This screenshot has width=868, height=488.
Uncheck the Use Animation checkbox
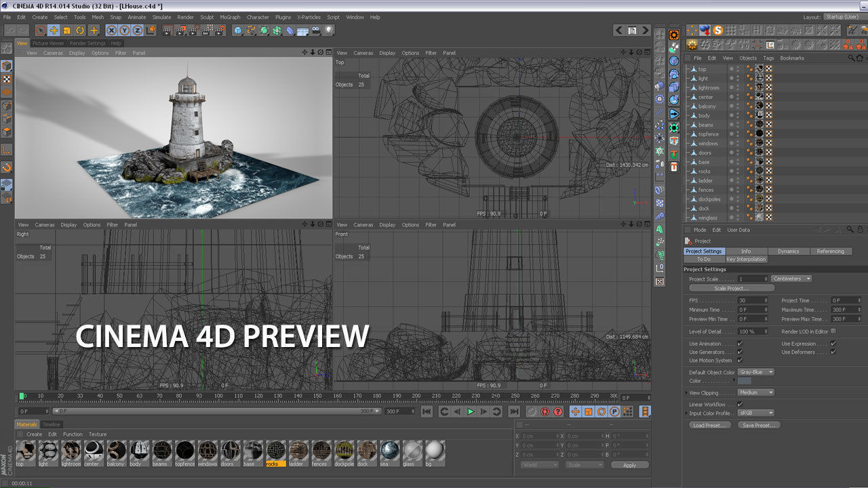point(740,344)
